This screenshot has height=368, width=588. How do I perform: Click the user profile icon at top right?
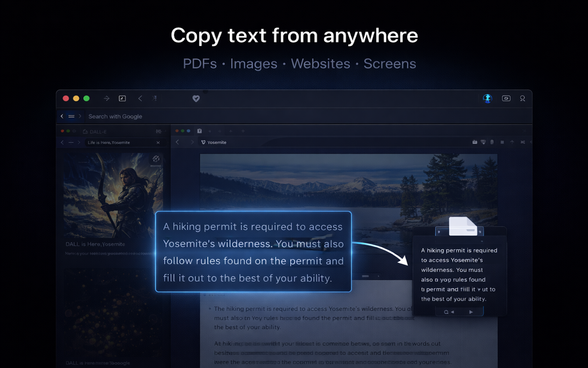pyautogui.click(x=522, y=98)
